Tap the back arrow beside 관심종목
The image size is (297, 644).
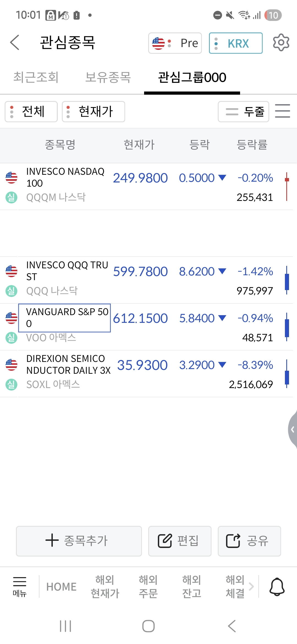15,43
